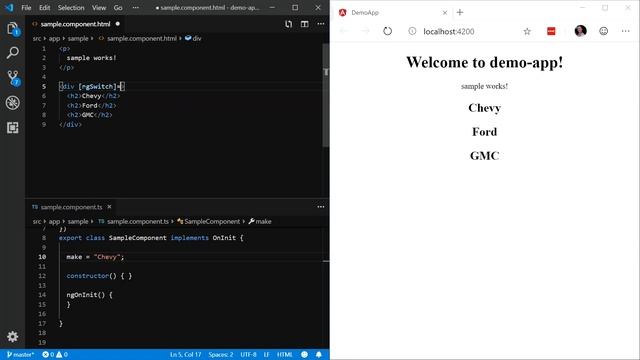640x360 pixels.
Task: Open the notifications bell in status bar
Action: click(x=319, y=354)
